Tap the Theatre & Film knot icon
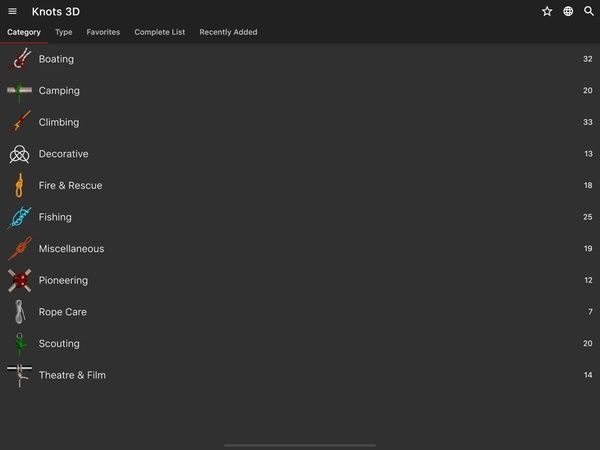600x450 pixels. point(20,375)
